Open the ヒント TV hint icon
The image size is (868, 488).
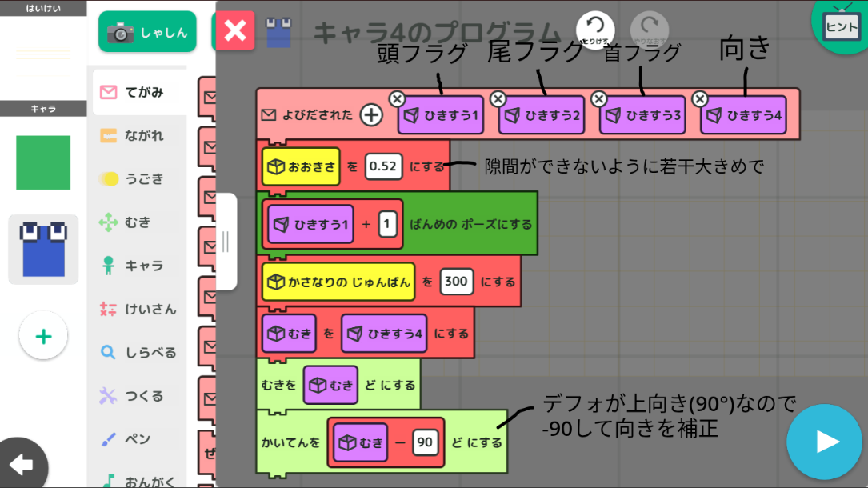pos(842,26)
